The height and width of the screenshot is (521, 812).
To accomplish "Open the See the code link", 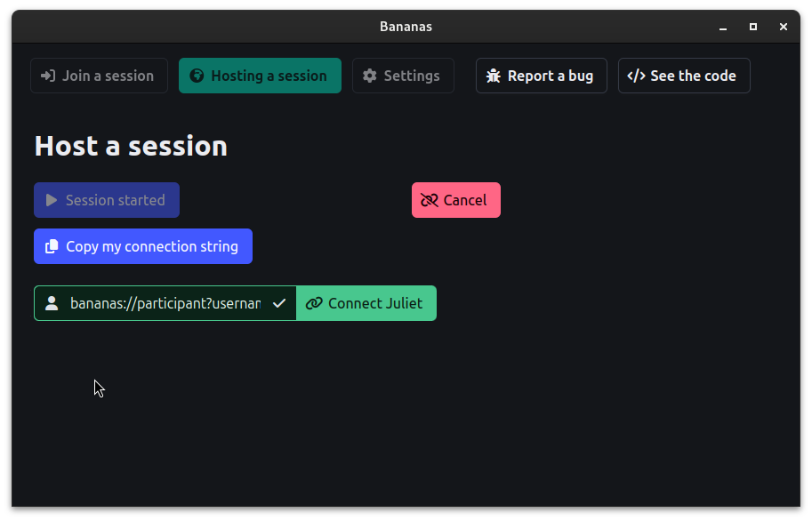I will pyautogui.click(x=684, y=76).
